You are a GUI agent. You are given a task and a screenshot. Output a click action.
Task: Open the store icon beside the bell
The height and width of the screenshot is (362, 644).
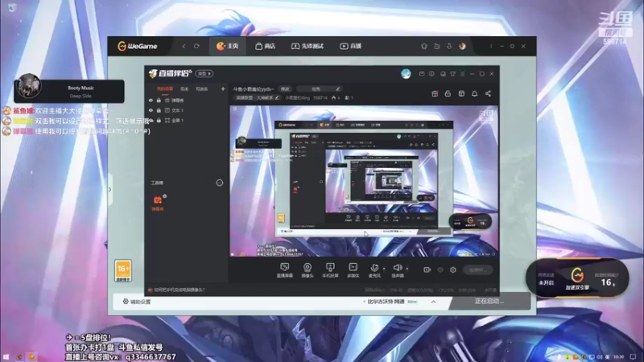(x=461, y=93)
